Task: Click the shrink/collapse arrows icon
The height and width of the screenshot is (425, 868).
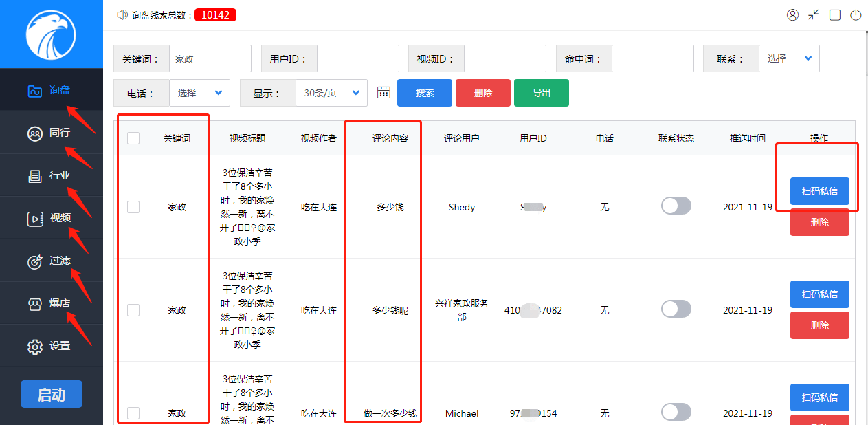Action: tap(814, 15)
